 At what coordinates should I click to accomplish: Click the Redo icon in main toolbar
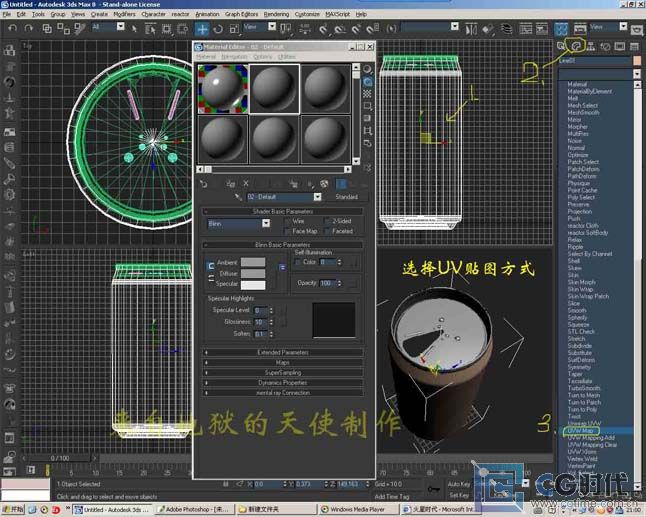(x=28, y=28)
